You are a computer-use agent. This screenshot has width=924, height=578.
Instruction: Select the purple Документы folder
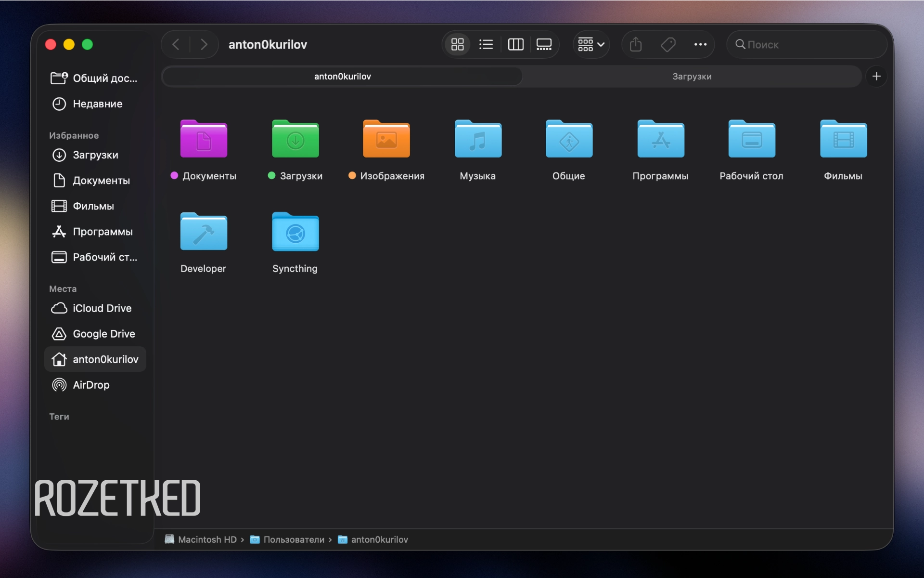(204, 139)
